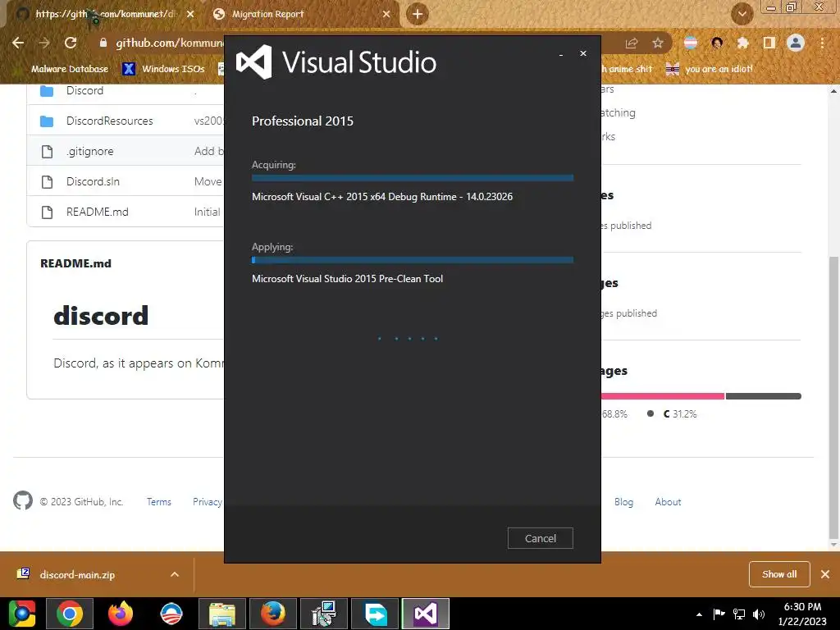Viewport: 840px width, 630px height.
Task: Open the blue arrow taskbar app
Action: (x=375, y=614)
